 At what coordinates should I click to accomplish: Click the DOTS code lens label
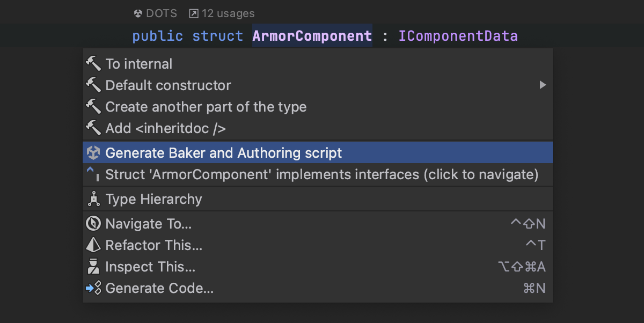pos(161,13)
